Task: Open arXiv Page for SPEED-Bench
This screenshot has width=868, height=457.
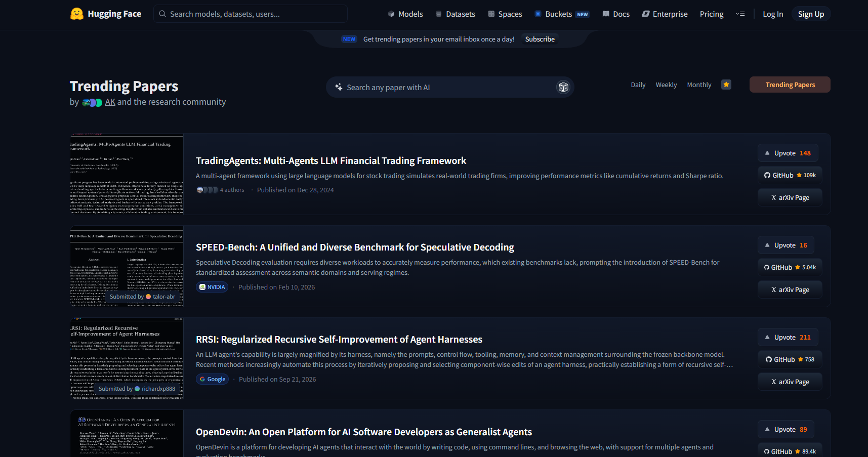Action: click(790, 289)
